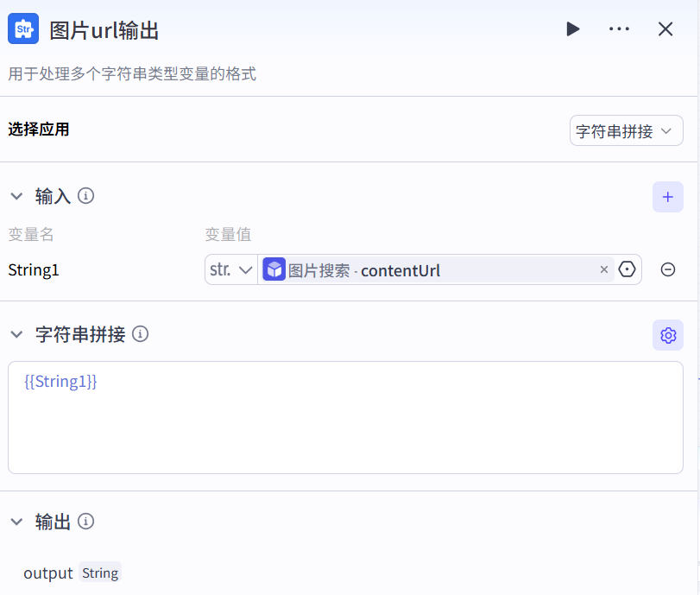Click the String1 variable name field
700x595 pixels.
35,270
